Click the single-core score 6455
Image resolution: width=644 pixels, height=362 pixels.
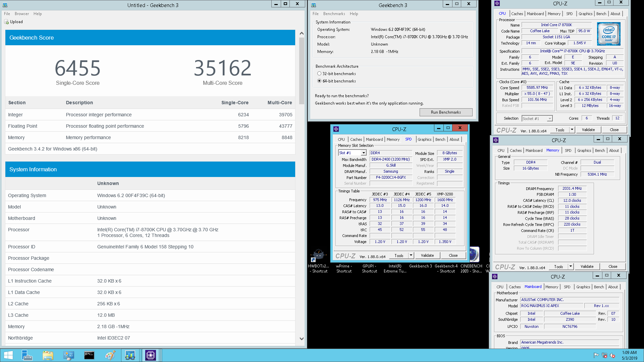[x=78, y=68]
